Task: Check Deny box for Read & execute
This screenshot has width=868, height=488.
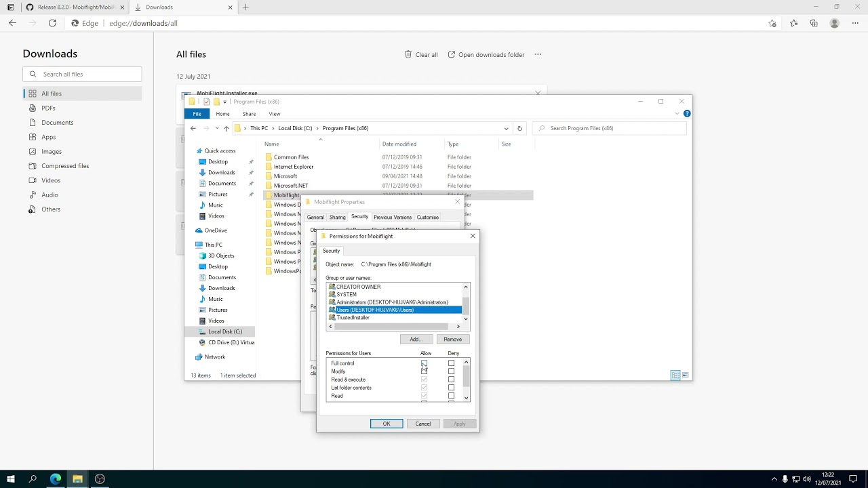Action: click(451, 380)
